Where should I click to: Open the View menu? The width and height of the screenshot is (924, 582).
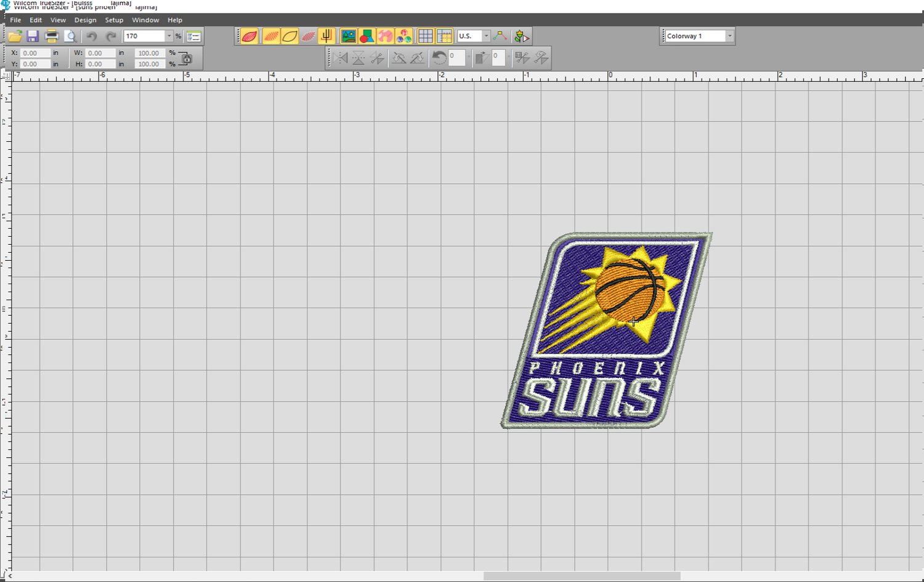pyautogui.click(x=58, y=20)
